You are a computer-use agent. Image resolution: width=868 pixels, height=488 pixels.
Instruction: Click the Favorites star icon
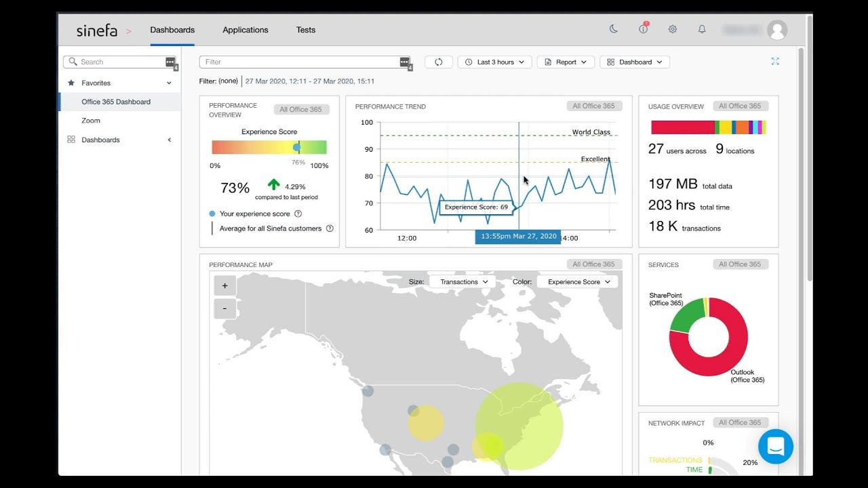(x=71, y=83)
